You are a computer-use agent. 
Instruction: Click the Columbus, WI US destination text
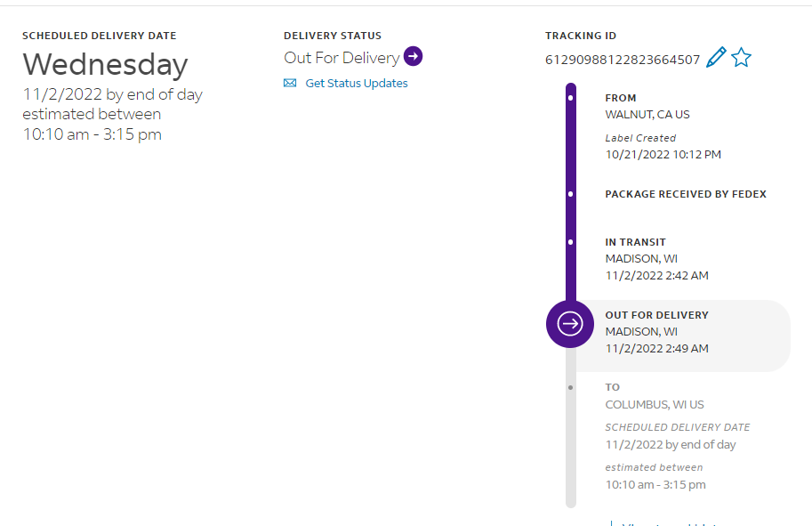coord(654,405)
